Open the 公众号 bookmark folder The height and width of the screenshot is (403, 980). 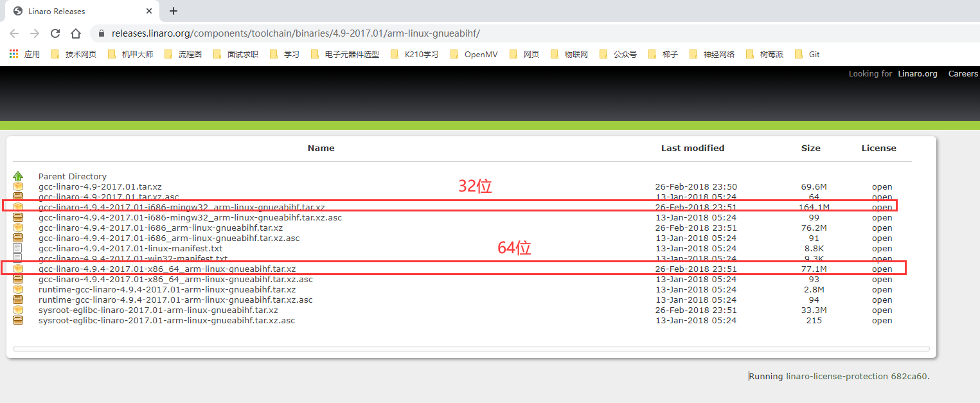[x=618, y=54]
